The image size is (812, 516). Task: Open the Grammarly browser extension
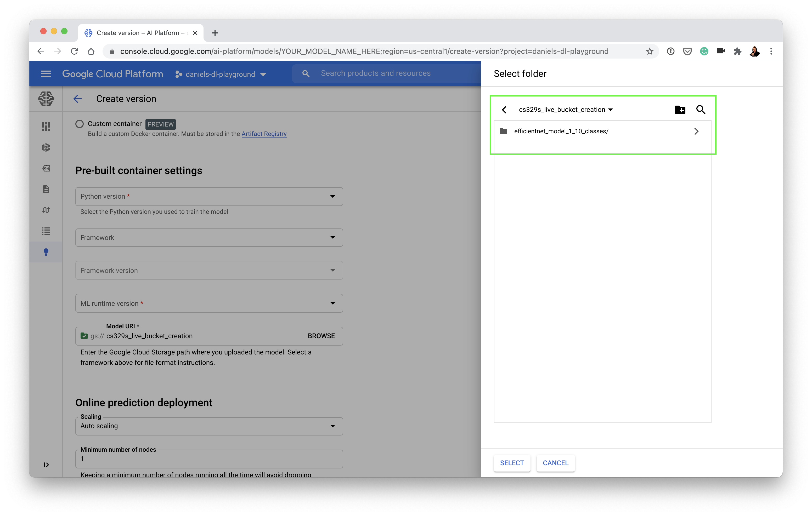(704, 51)
